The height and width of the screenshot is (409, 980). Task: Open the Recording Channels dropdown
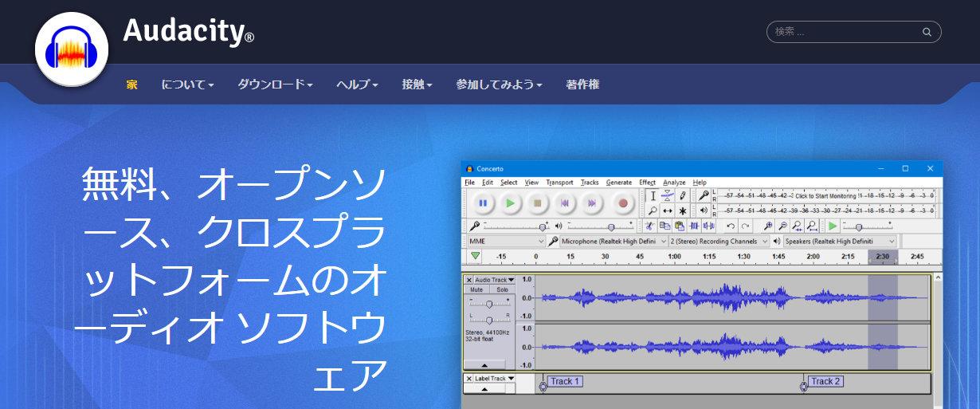tap(720, 241)
